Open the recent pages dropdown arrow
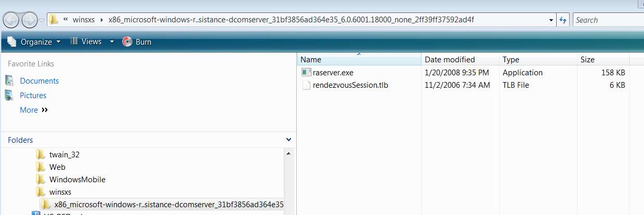 click(x=42, y=21)
